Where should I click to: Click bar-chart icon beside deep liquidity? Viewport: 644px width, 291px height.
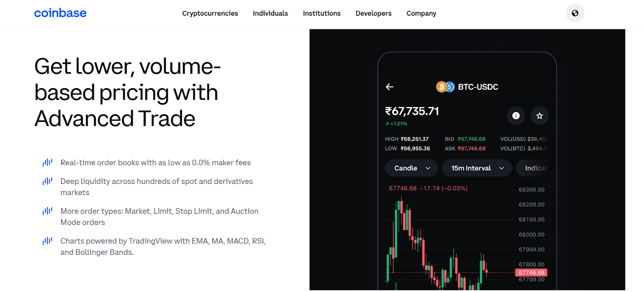point(47,182)
